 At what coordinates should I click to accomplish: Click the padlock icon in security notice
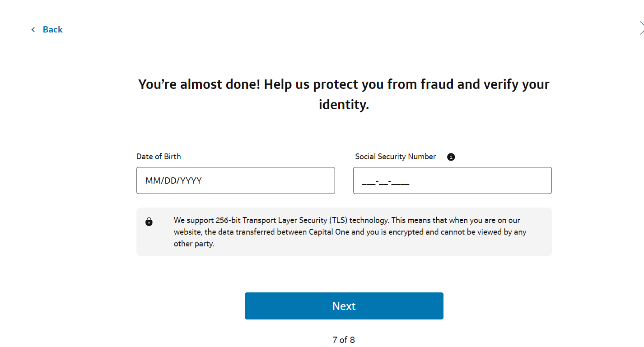point(149,222)
